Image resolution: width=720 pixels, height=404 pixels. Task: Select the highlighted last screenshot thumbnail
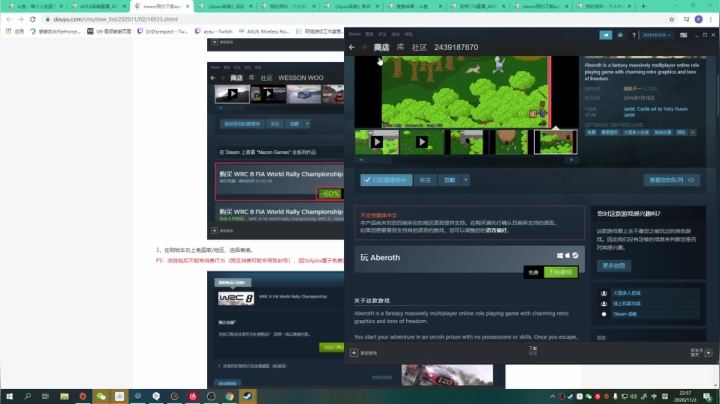click(556, 142)
